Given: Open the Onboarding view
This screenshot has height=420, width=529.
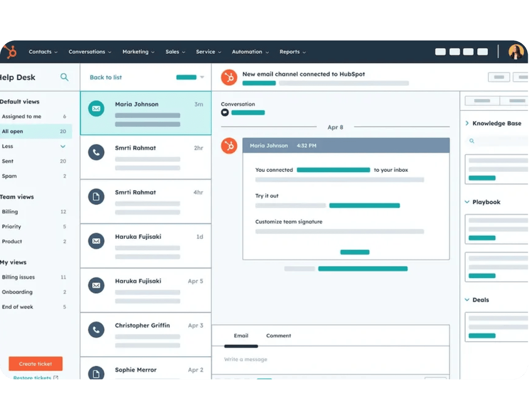Looking at the screenshot, I should point(36,292).
